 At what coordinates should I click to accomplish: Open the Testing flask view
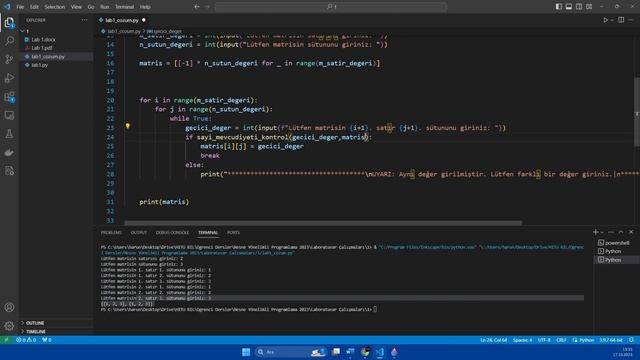9,134
